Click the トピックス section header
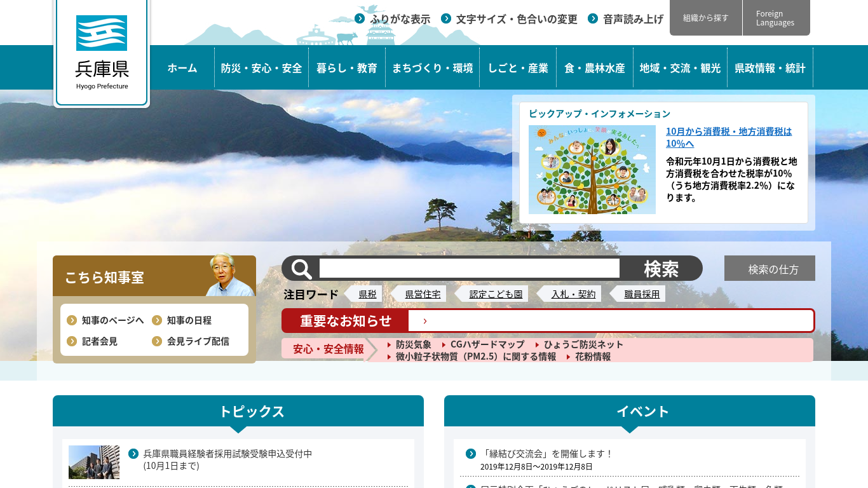 238,411
